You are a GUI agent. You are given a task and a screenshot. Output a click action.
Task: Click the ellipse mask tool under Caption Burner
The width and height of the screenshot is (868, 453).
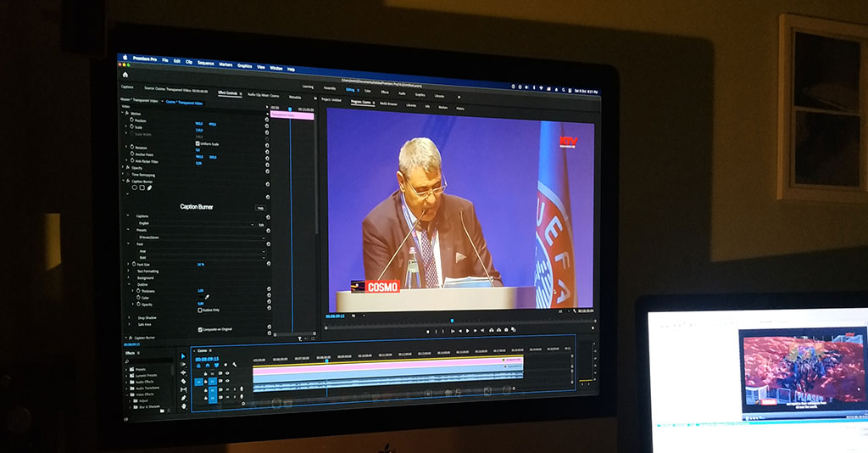tap(133, 188)
